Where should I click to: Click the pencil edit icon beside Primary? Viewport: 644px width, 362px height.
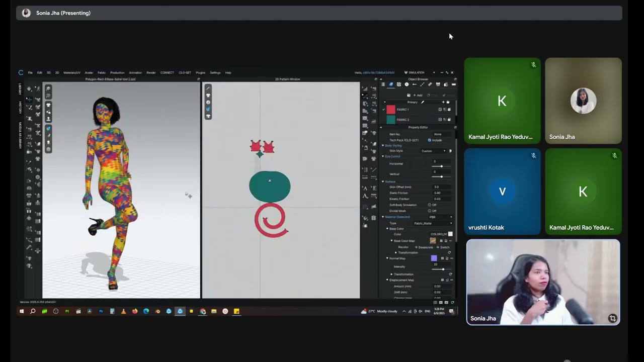point(423,102)
